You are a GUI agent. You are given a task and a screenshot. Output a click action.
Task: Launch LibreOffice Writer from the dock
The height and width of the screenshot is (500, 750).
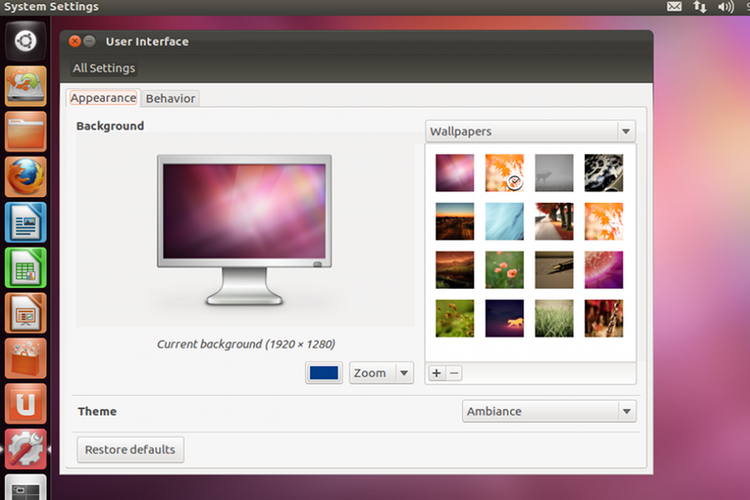coord(26,223)
